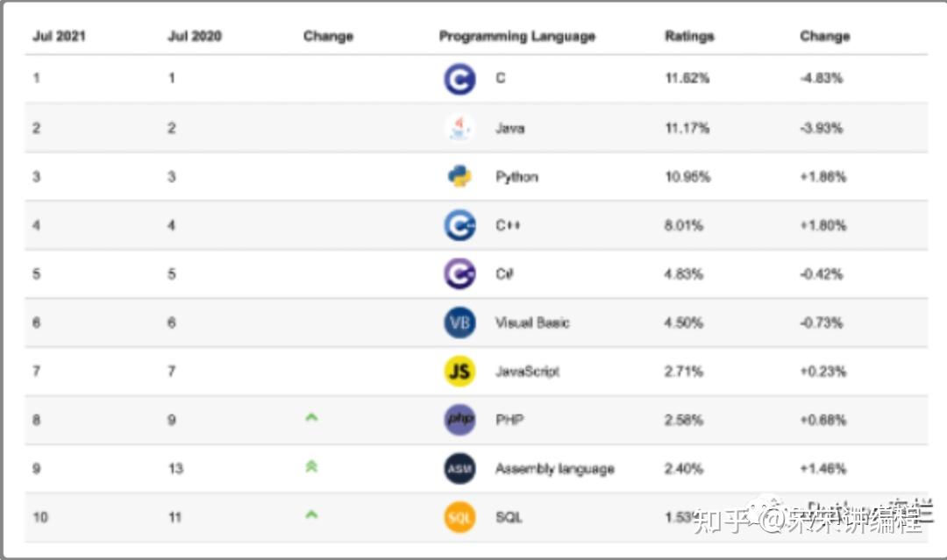Click the Assembly language ASM icon
The width and height of the screenshot is (947, 560).
tap(459, 468)
